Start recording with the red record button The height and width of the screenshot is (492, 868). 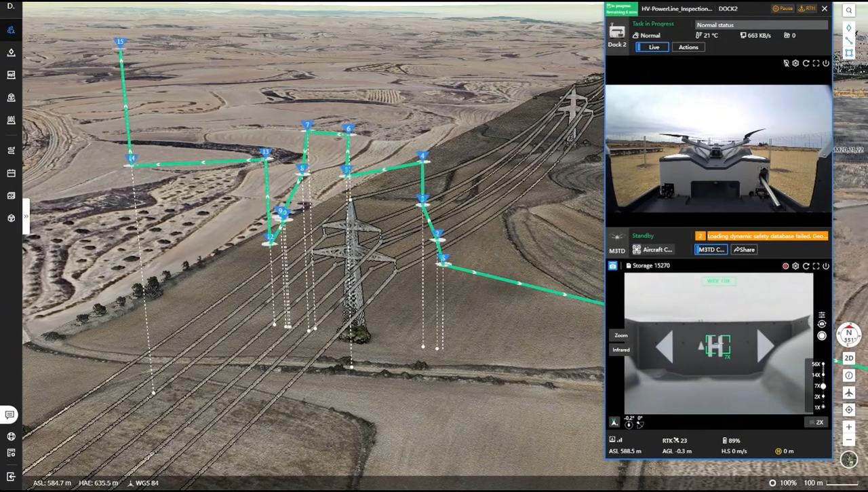786,266
